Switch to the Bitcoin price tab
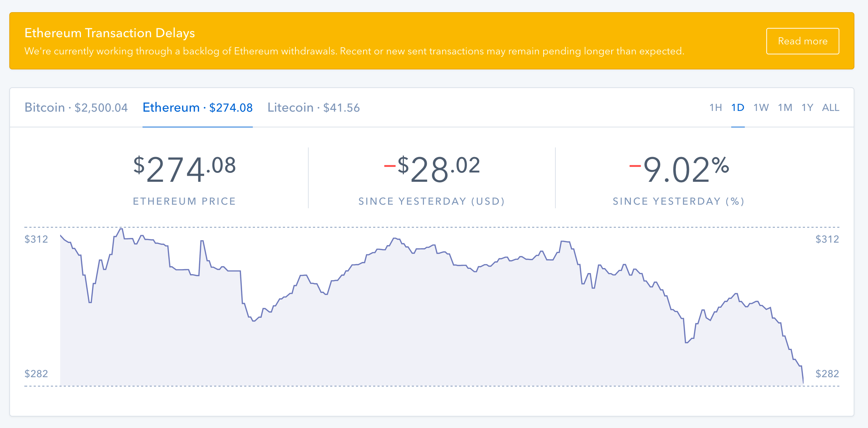 tap(76, 108)
